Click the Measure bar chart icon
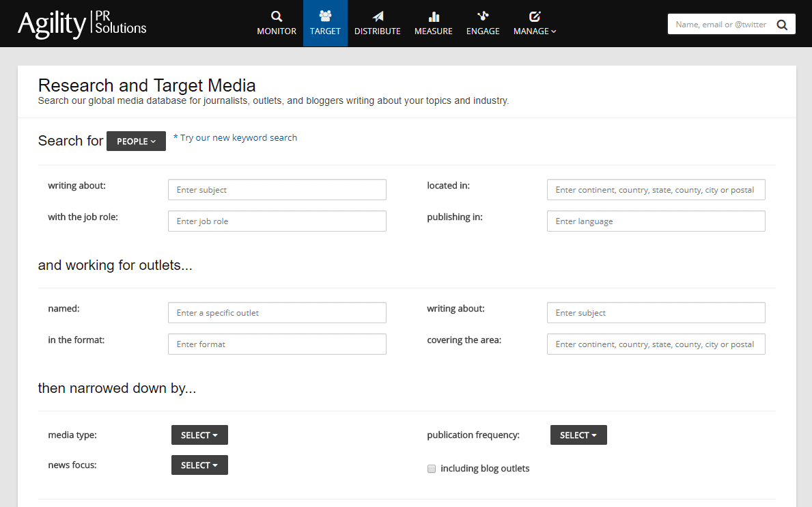This screenshot has width=812, height=507. [x=433, y=15]
